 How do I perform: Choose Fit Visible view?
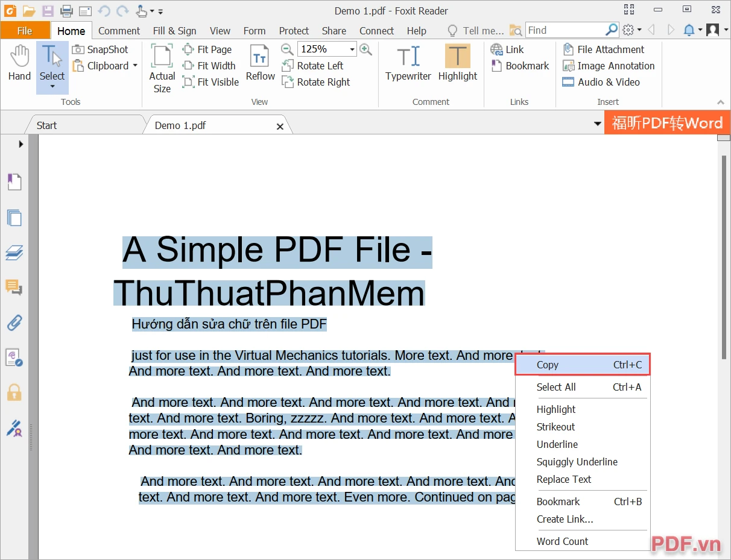point(211,82)
